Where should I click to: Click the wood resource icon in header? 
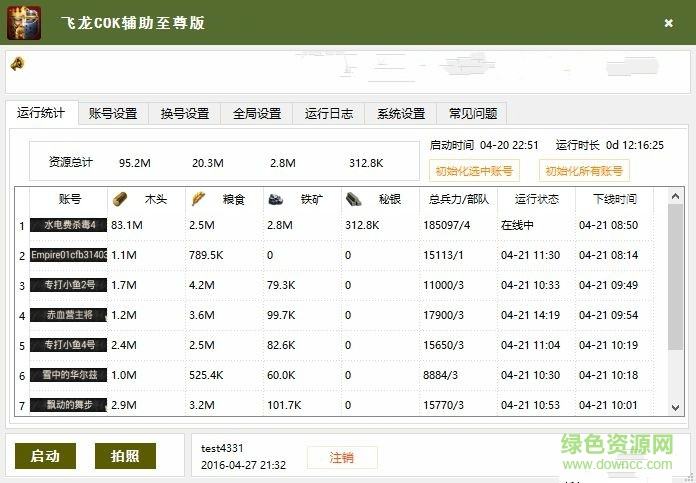pos(119,199)
